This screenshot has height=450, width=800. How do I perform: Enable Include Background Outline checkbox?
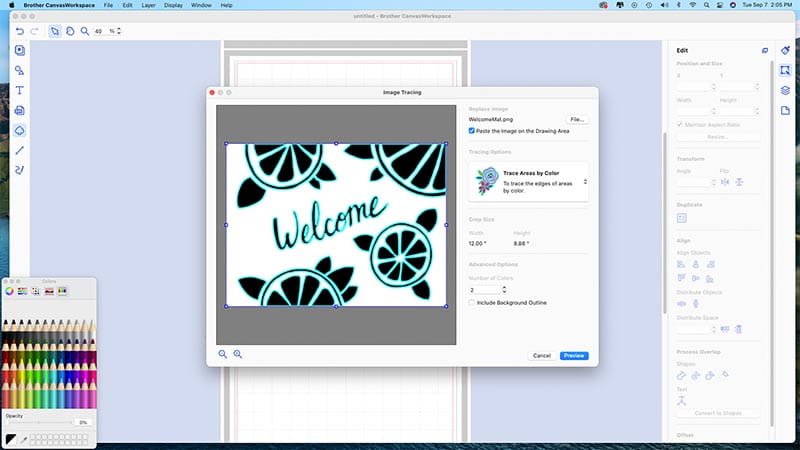472,302
